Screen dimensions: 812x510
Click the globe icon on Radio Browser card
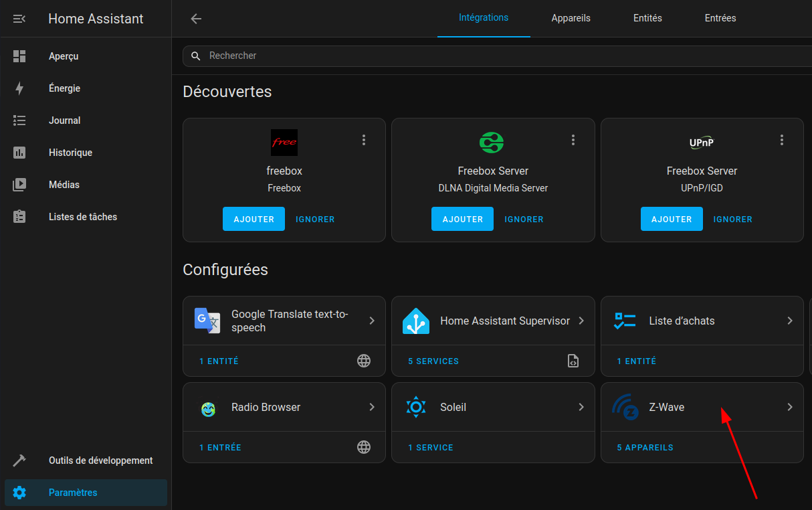point(364,447)
